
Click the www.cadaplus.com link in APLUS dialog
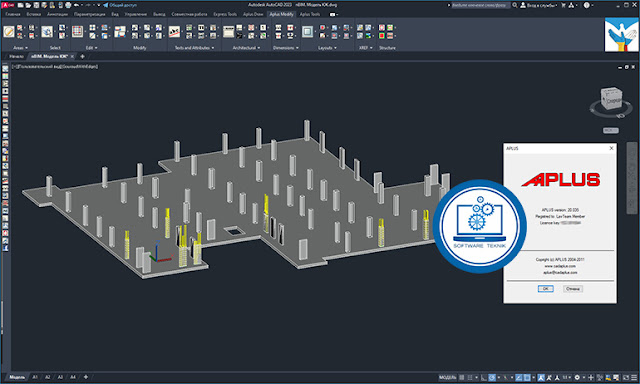[x=560, y=266]
